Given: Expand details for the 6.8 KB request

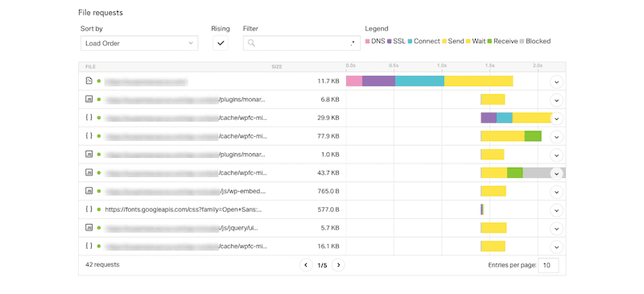Looking at the screenshot, I should coord(556,100).
